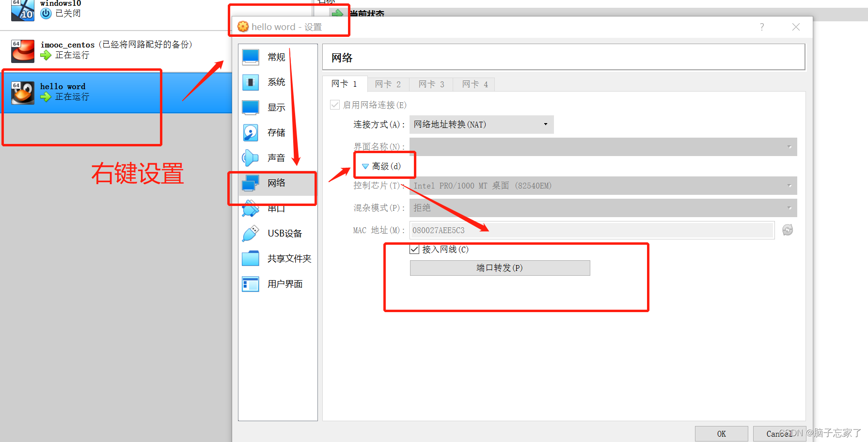868x442 pixels.
Task: Open the 系统 (System) settings category icon
Action: point(251,82)
